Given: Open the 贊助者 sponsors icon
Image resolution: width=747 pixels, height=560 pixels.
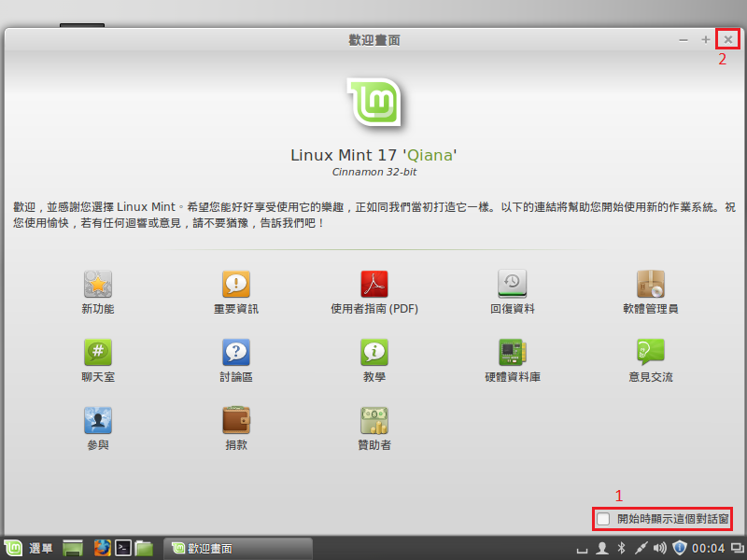Looking at the screenshot, I should (374, 420).
